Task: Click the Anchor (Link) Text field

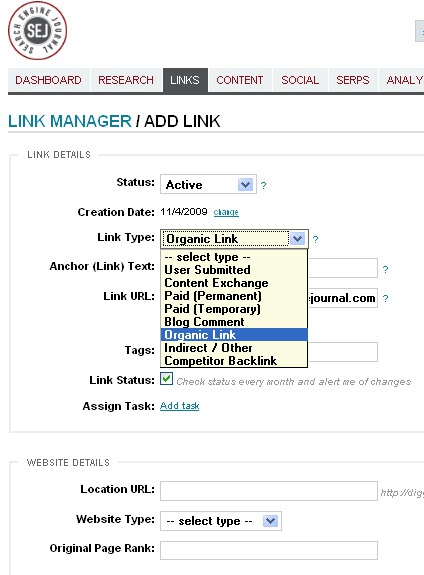Action: [343, 268]
